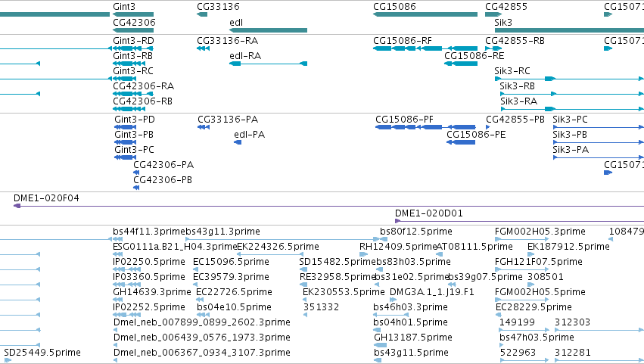The width and height of the screenshot is (644, 364).
Task: Select the CG33136-PA protein label
Action: point(228,120)
